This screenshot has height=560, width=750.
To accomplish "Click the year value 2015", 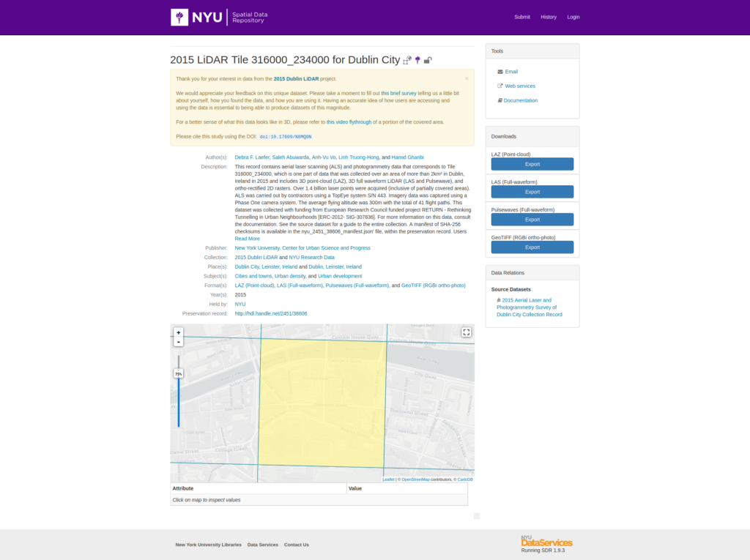I will 240,295.
